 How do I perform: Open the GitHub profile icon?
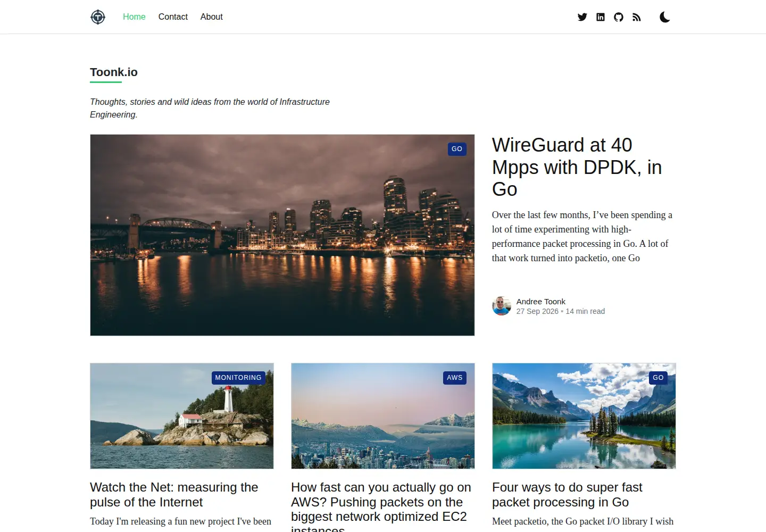pos(619,17)
